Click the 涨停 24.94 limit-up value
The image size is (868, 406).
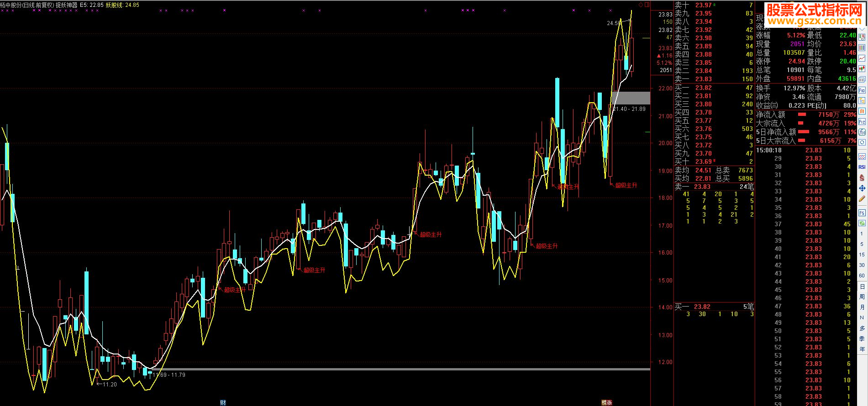click(797, 61)
